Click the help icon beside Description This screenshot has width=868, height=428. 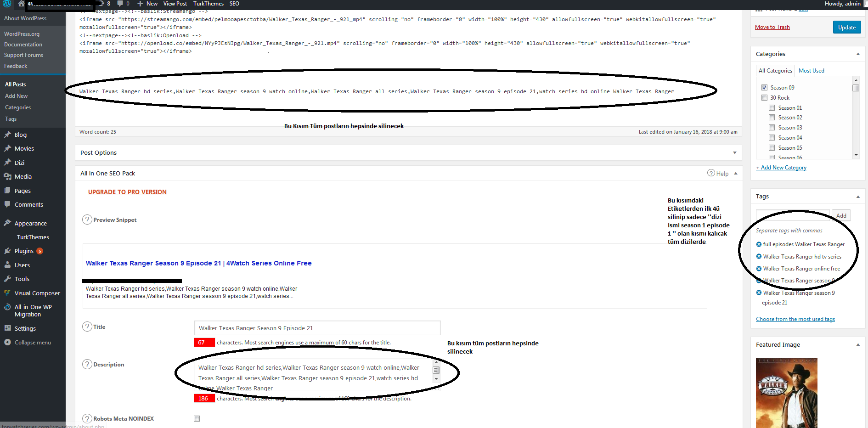tap(87, 364)
